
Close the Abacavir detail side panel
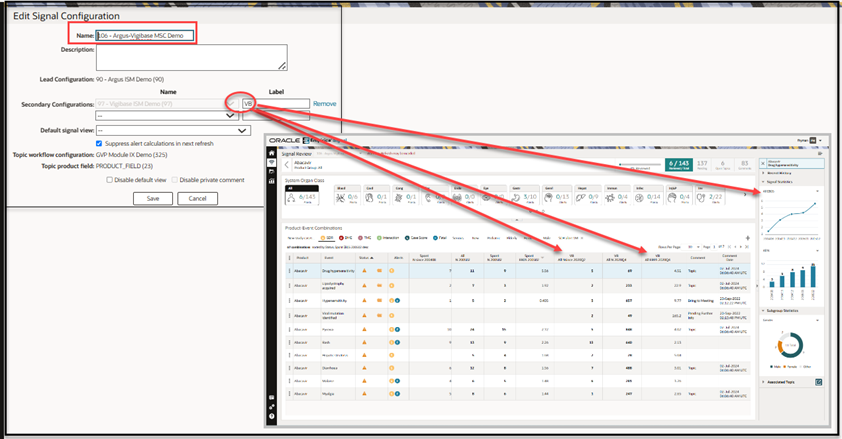click(763, 163)
